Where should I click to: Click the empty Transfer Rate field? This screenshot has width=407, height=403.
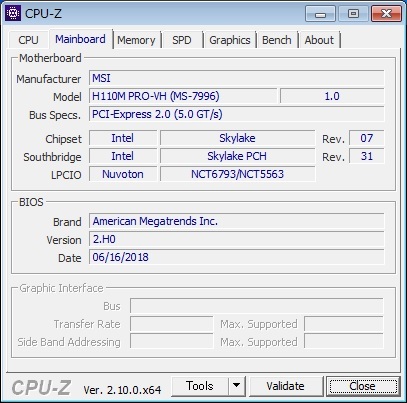pyautogui.click(x=171, y=324)
